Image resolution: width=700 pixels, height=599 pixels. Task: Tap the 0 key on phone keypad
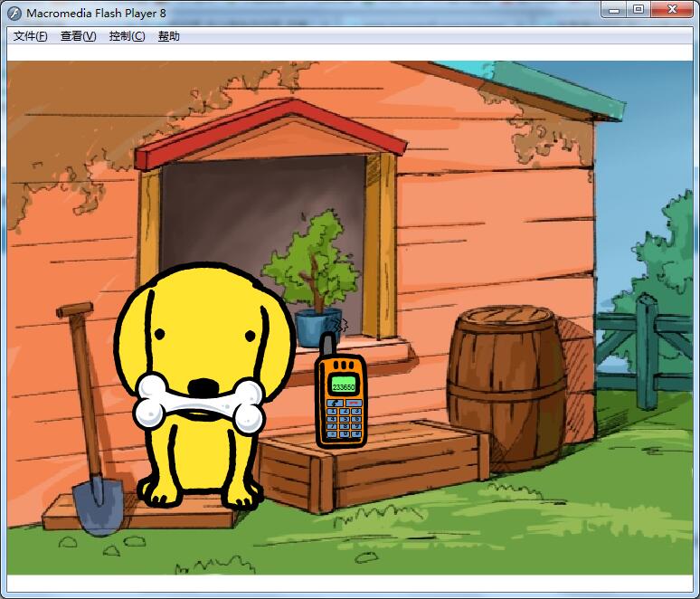coord(345,434)
